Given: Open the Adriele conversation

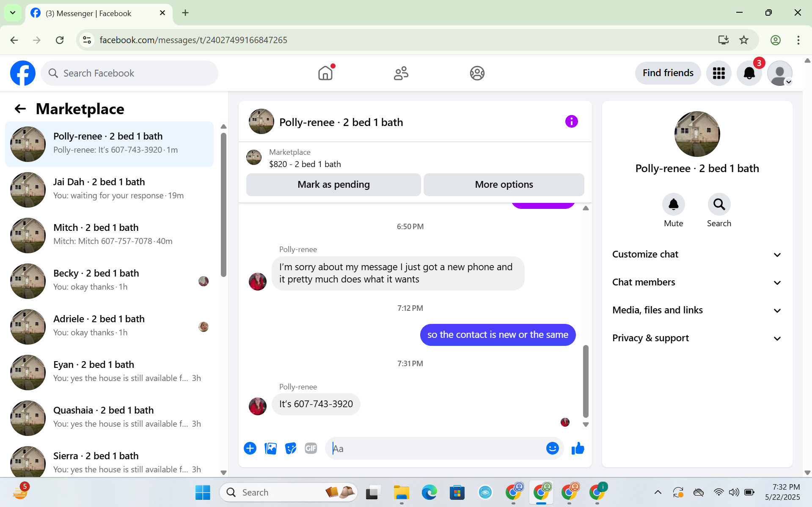Looking at the screenshot, I should (x=109, y=327).
